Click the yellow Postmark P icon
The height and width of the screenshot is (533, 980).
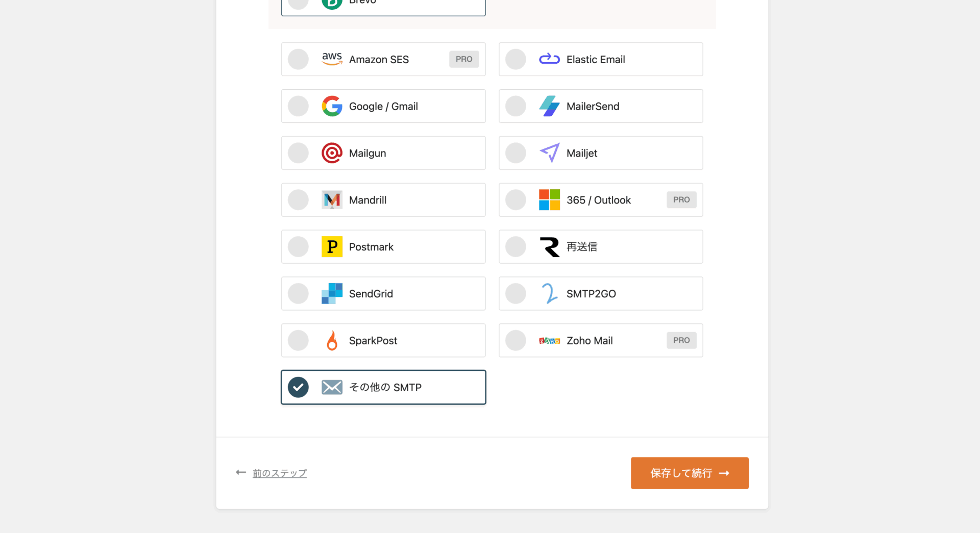pos(332,247)
